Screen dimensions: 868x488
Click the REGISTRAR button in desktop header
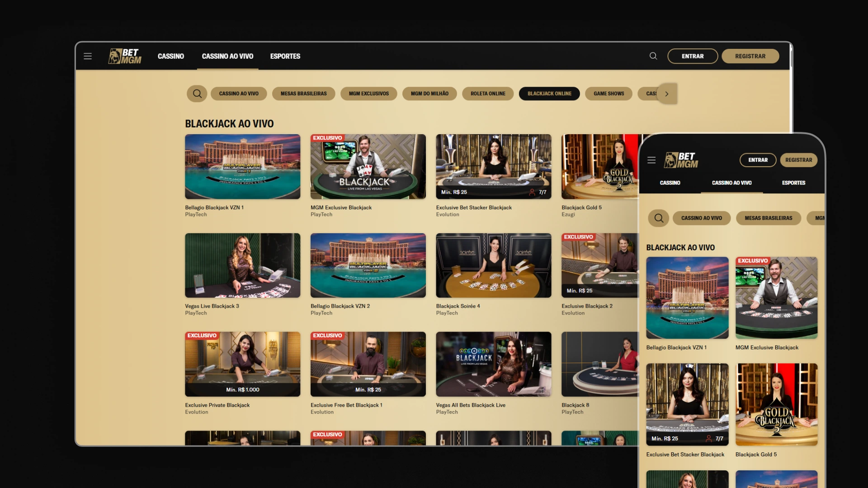pyautogui.click(x=750, y=56)
